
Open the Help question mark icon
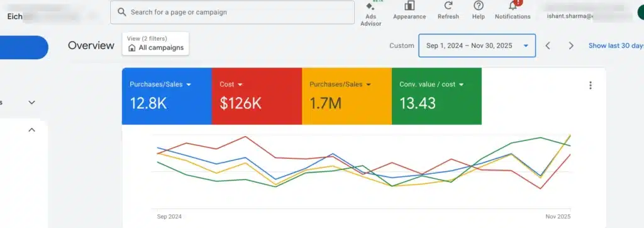coord(478,6)
